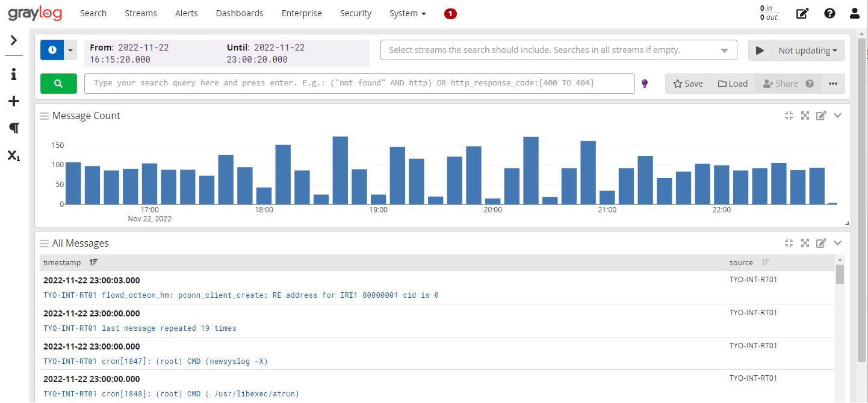Open highlighting rules pilcrow icon in sidebar

[14, 128]
